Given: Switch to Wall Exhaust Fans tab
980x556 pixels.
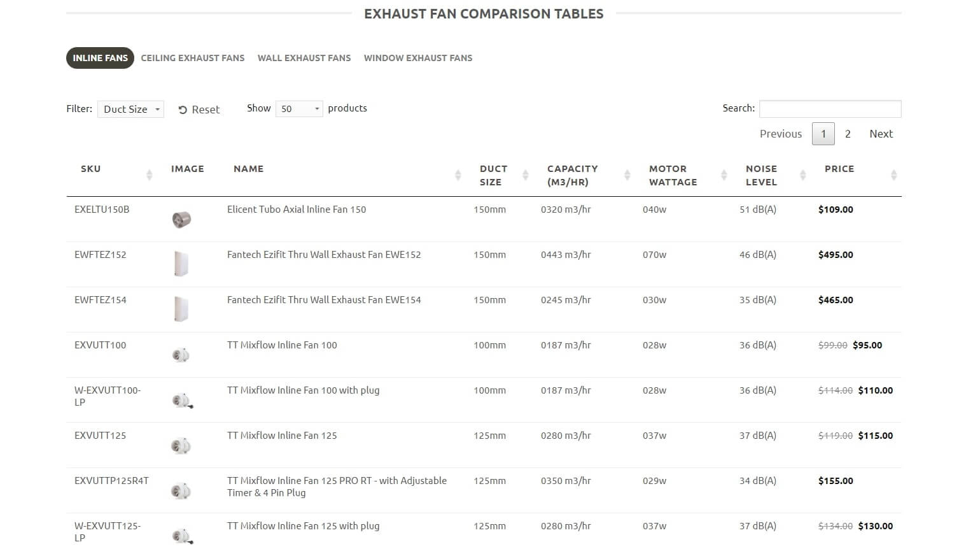Looking at the screenshot, I should pos(304,58).
